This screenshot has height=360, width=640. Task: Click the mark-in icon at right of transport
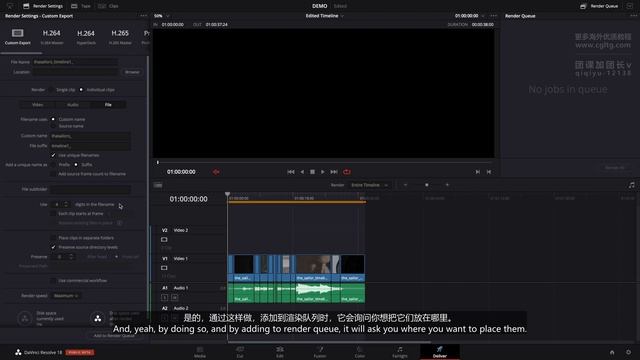click(478, 172)
